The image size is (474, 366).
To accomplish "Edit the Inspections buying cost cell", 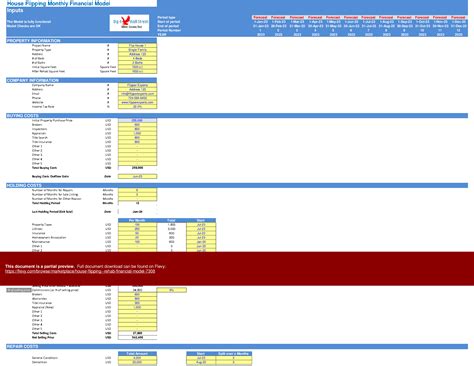I will tap(137, 129).
